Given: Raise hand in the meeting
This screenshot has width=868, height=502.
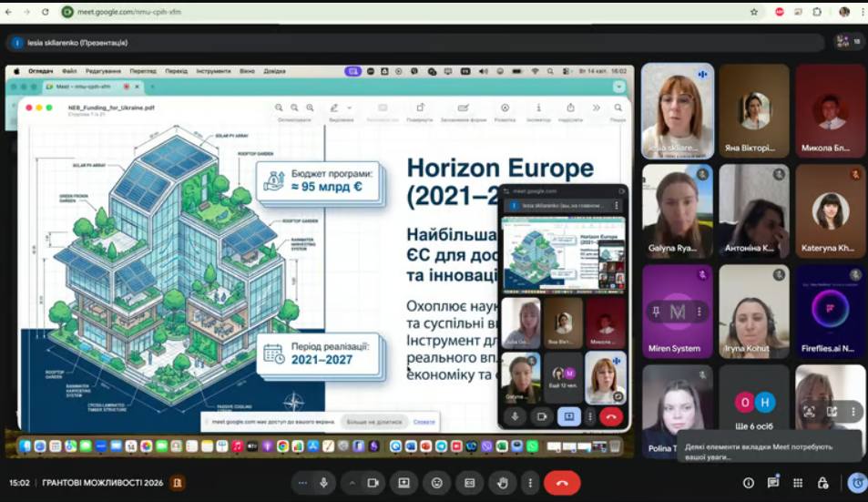Looking at the screenshot, I should [501, 483].
